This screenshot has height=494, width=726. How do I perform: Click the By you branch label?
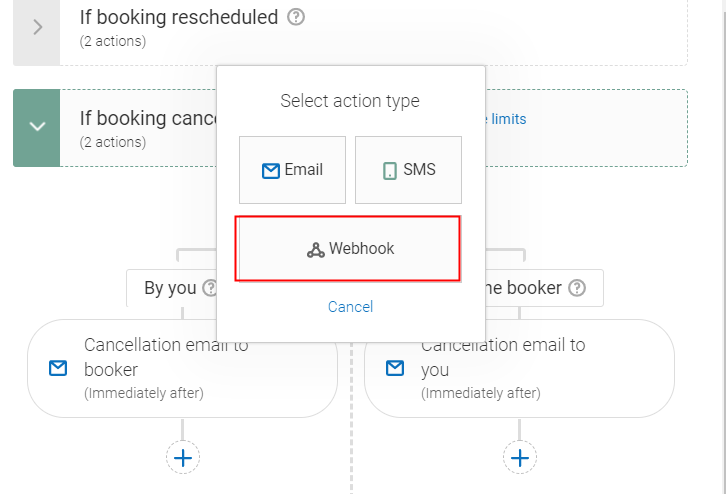click(170, 288)
